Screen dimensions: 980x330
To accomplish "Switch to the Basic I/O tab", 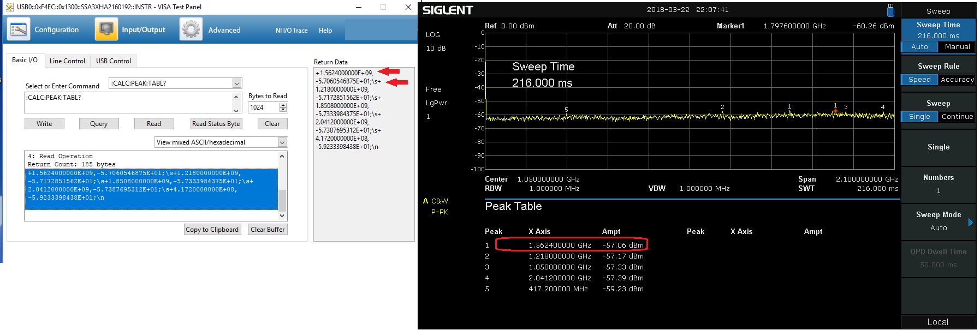I will click(x=25, y=60).
